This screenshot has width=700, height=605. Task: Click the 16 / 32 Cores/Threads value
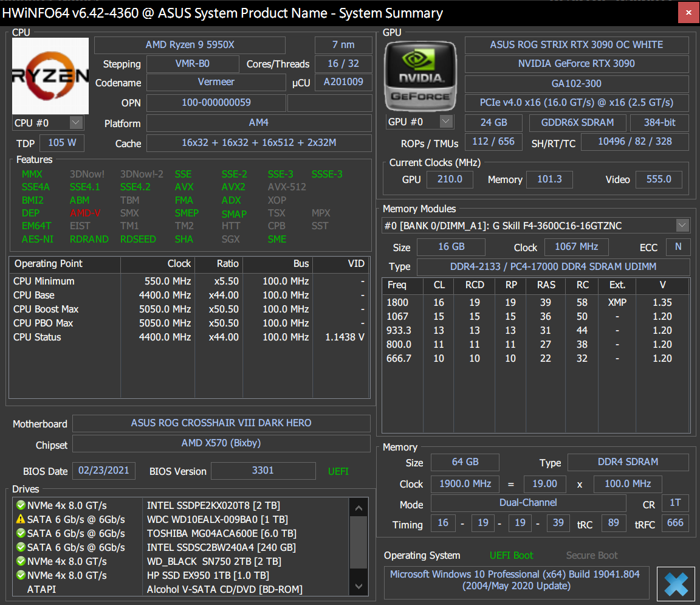pyautogui.click(x=343, y=63)
